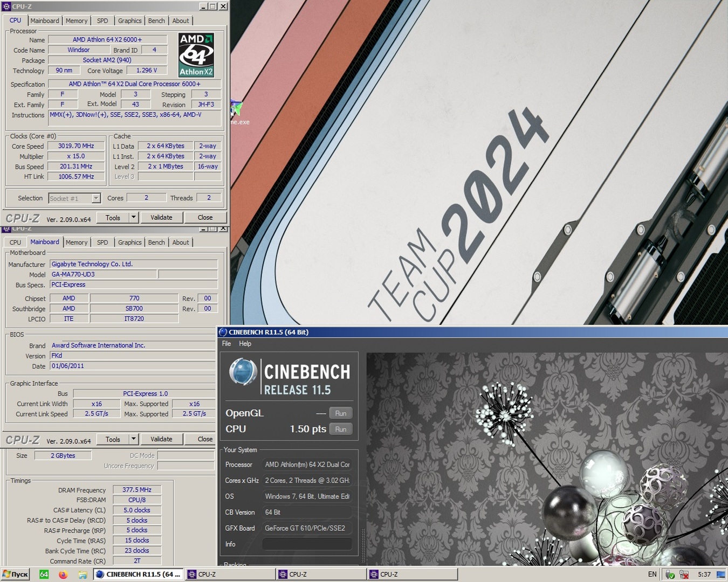Click the rendered scene image in Cinebench

tap(547, 459)
